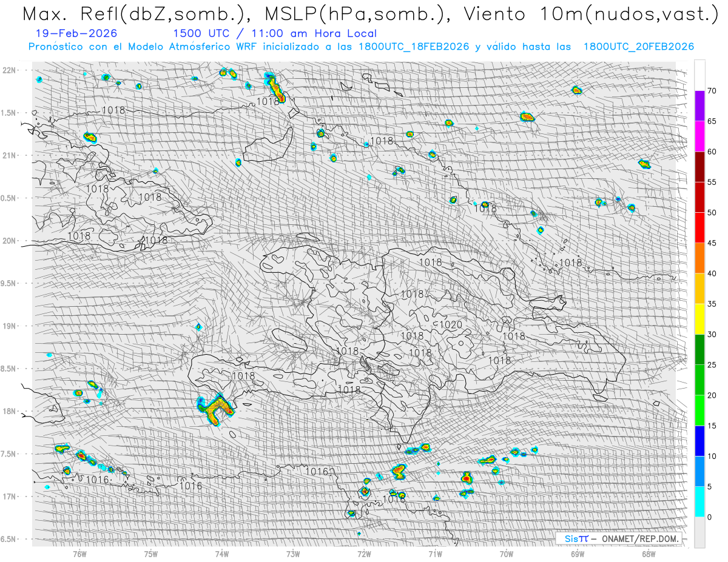728x562 pixels.
Task: Click the 73W longitude axis label
Action: [x=293, y=554]
